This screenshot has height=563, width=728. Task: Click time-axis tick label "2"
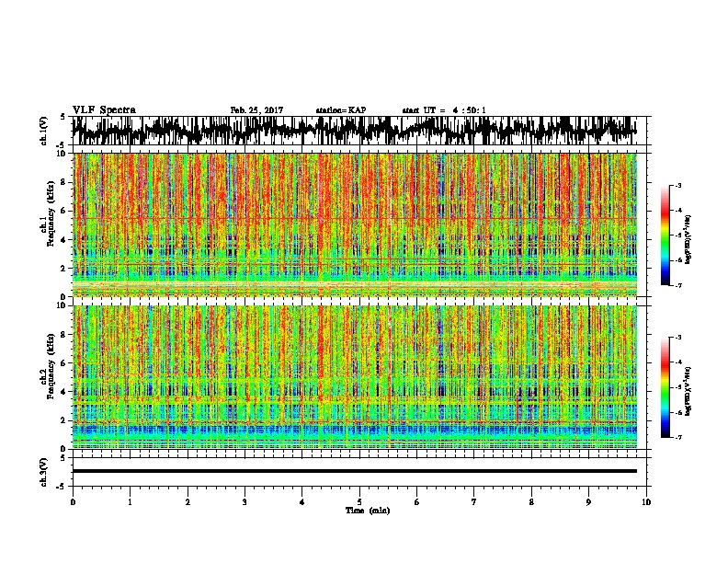point(188,502)
